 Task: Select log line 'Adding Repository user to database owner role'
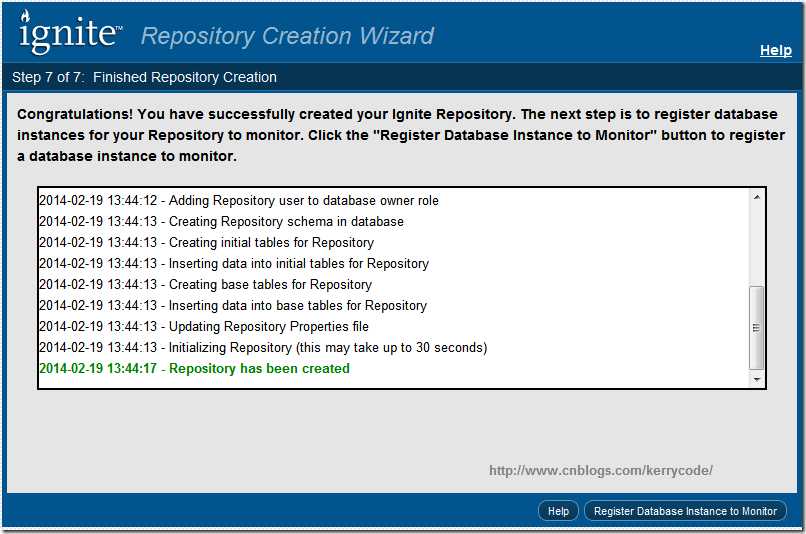click(x=239, y=200)
